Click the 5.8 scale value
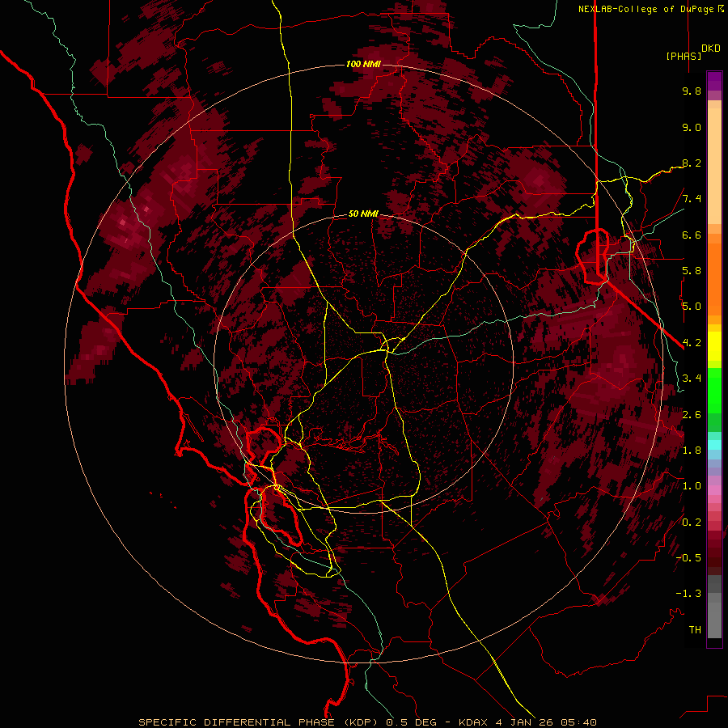Viewport: 728px width, 728px height. click(692, 271)
